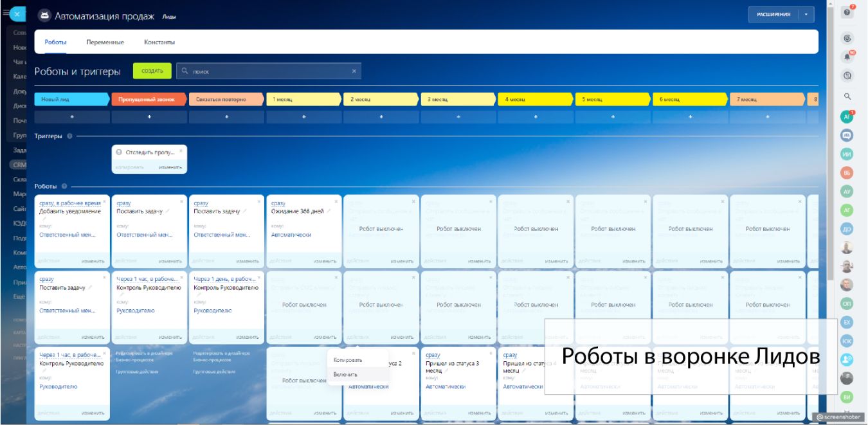Open chat with the АУ avatar
The width and height of the screenshot is (868, 425).
click(x=847, y=192)
